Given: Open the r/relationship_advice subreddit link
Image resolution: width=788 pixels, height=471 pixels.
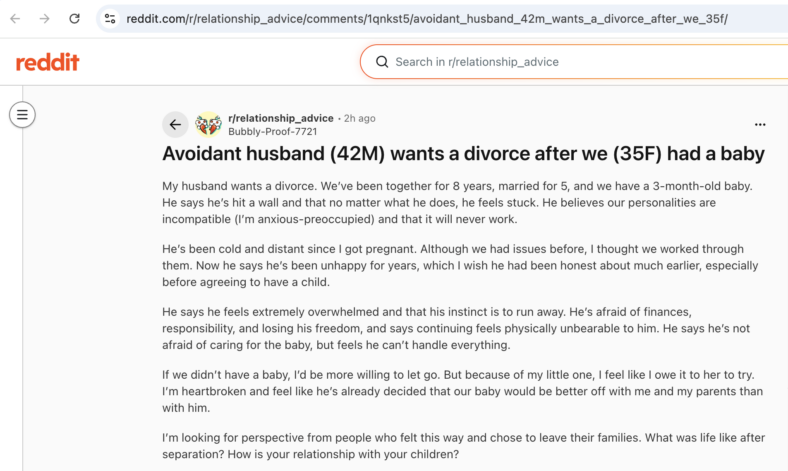Looking at the screenshot, I should (x=280, y=118).
